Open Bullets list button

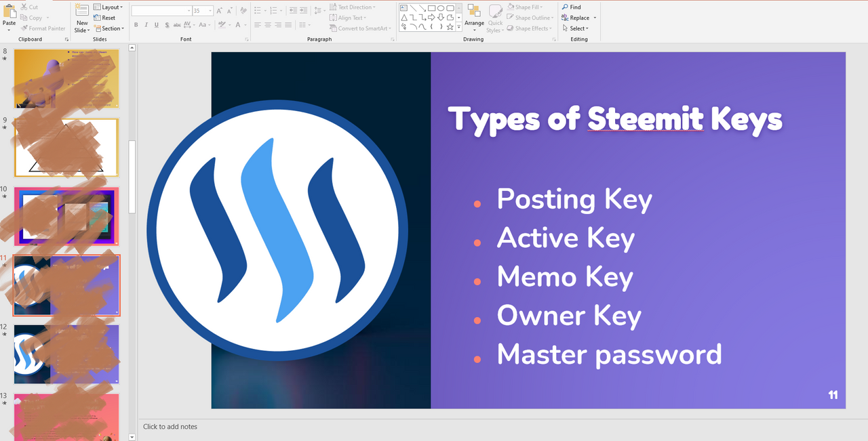point(258,11)
